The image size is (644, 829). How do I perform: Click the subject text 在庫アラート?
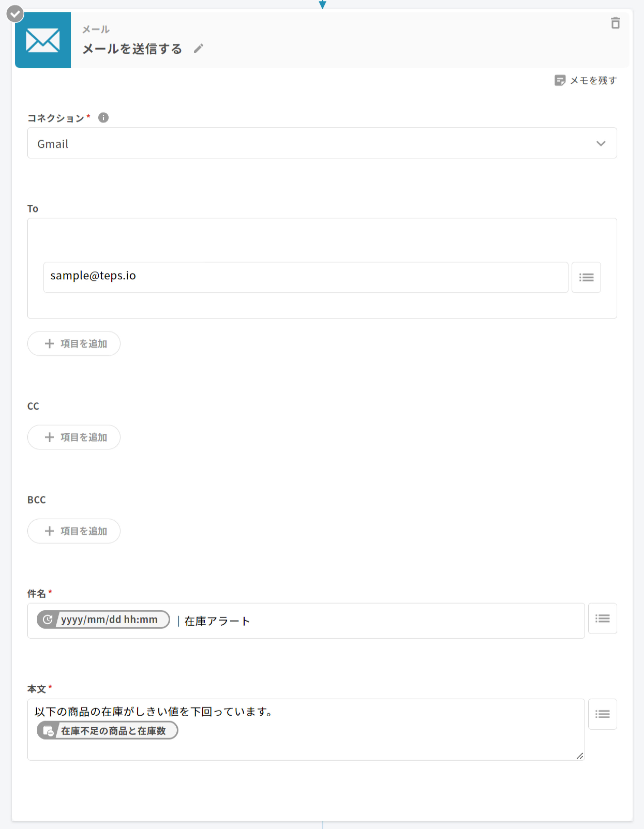click(x=217, y=621)
